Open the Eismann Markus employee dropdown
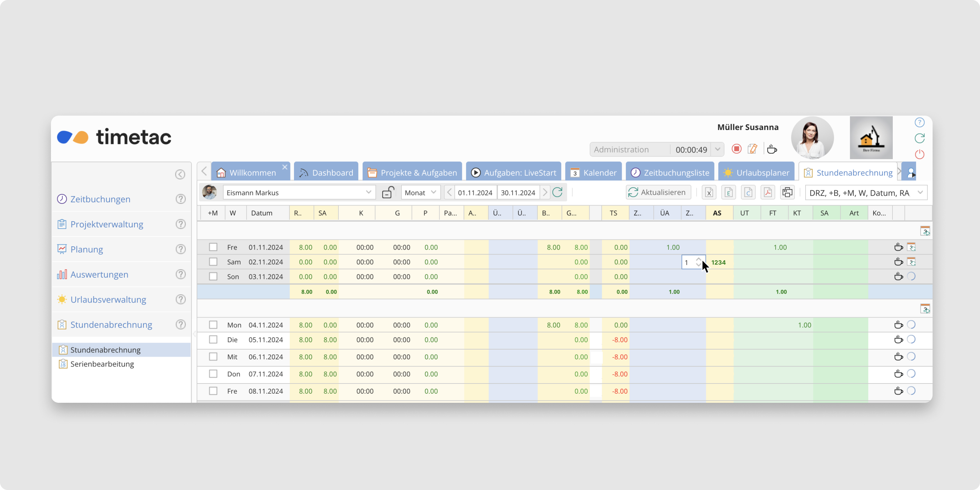Screen dimensions: 980x490 pyautogui.click(x=368, y=192)
